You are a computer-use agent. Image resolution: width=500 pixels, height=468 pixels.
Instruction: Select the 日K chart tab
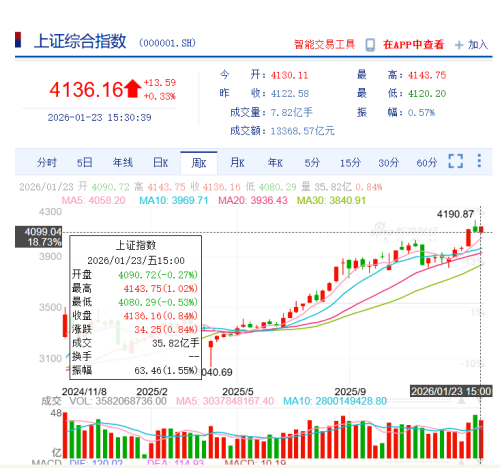point(161,163)
